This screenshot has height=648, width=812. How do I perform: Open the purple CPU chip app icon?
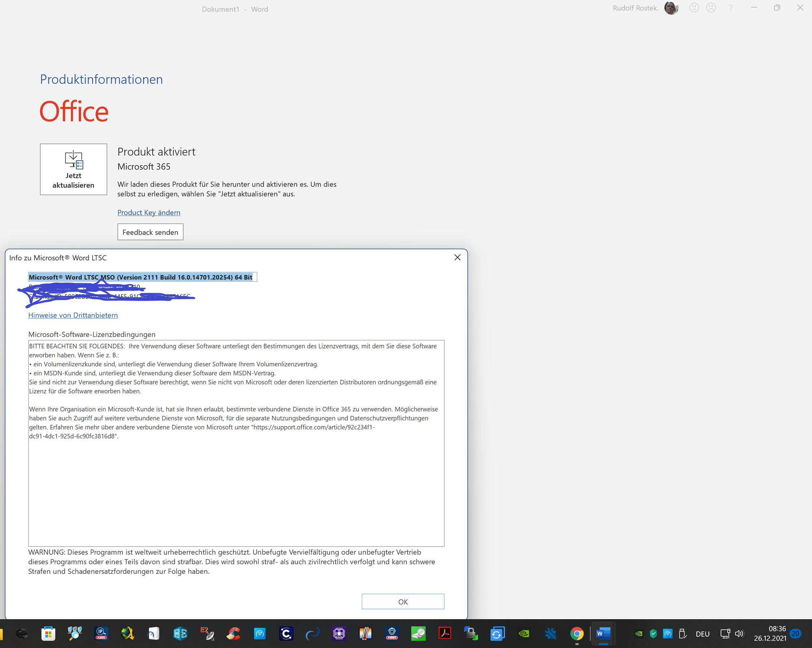[x=339, y=634]
